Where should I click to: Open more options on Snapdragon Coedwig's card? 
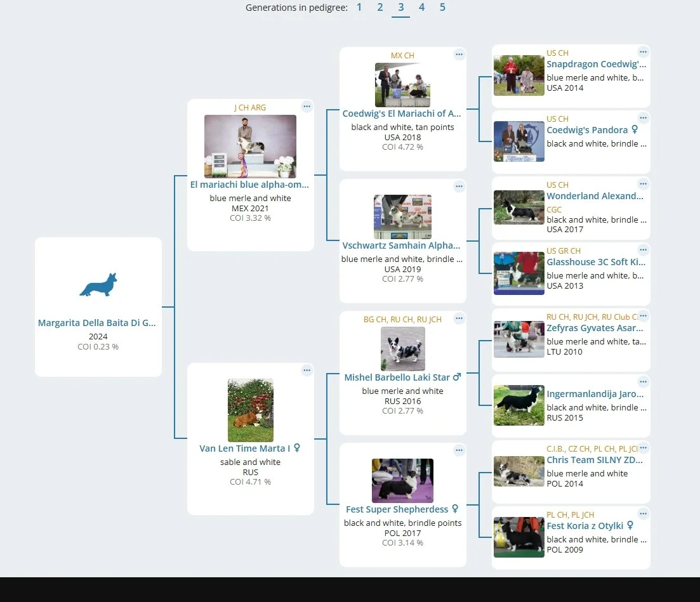click(643, 52)
